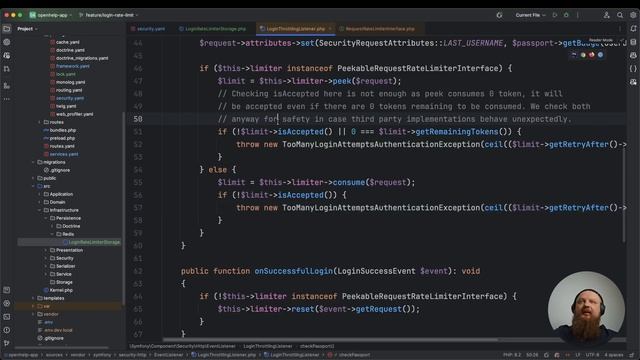
Task: Open the IDE settings gear icon
Action: click(x=633, y=15)
